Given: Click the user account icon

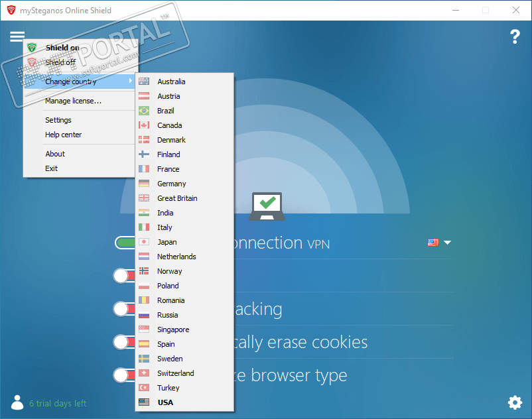Looking at the screenshot, I should (x=17, y=402).
